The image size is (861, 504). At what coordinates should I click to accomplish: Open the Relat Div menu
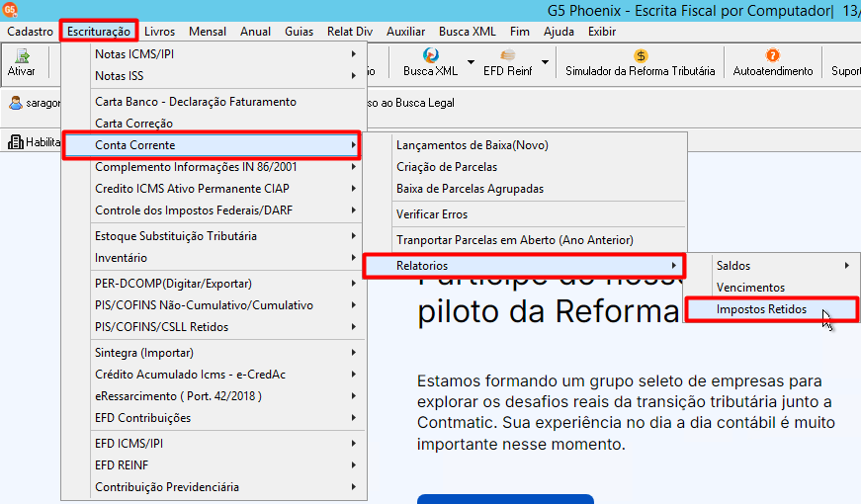point(350,32)
